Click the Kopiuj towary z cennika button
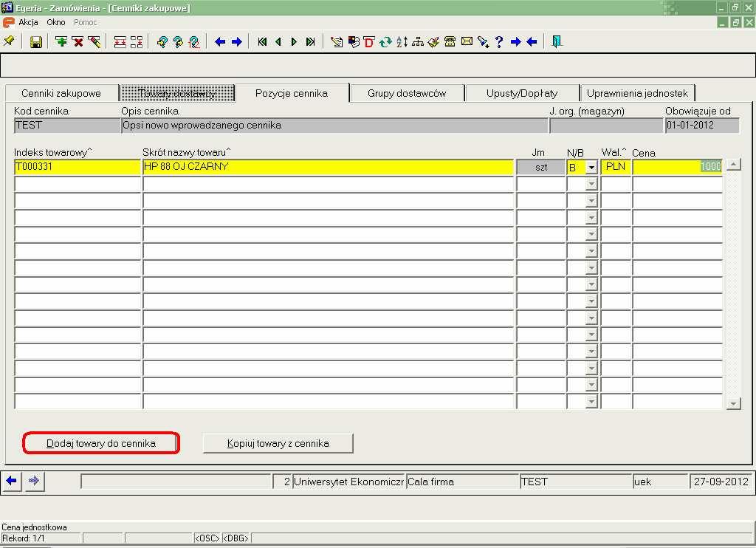This screenshot has width=756, height=548. [278, 443]
